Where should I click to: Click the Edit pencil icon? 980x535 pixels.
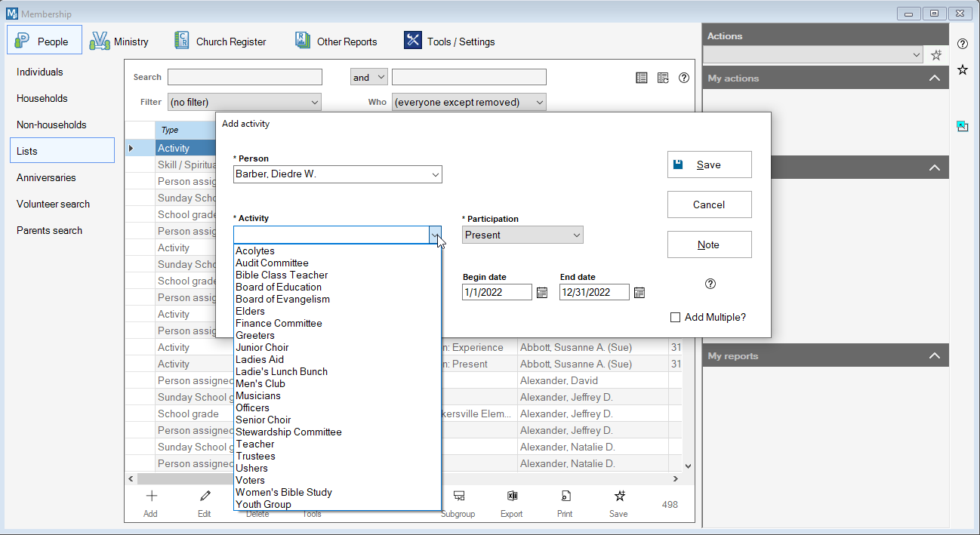coord(205,497)
